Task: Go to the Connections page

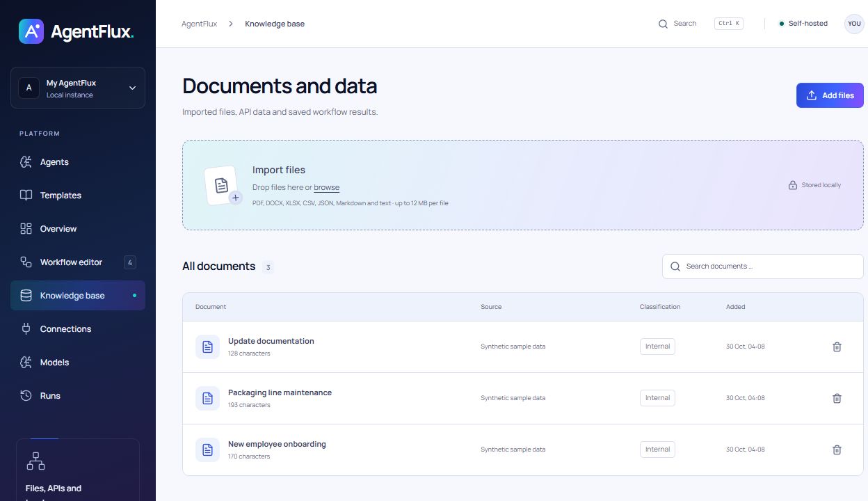Action: point(78,329)
